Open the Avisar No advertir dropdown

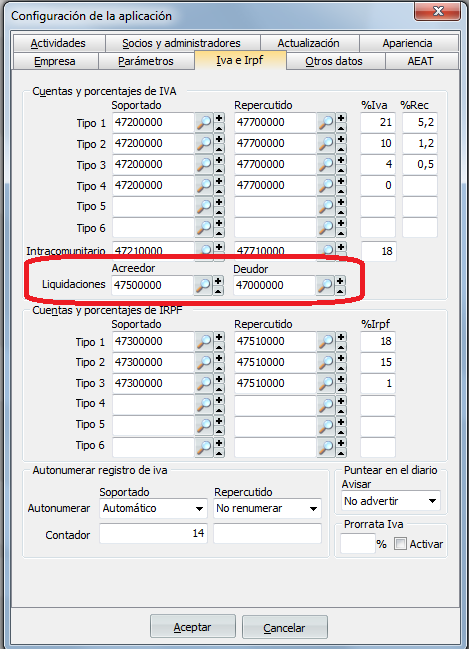click(x=391, y=501)
